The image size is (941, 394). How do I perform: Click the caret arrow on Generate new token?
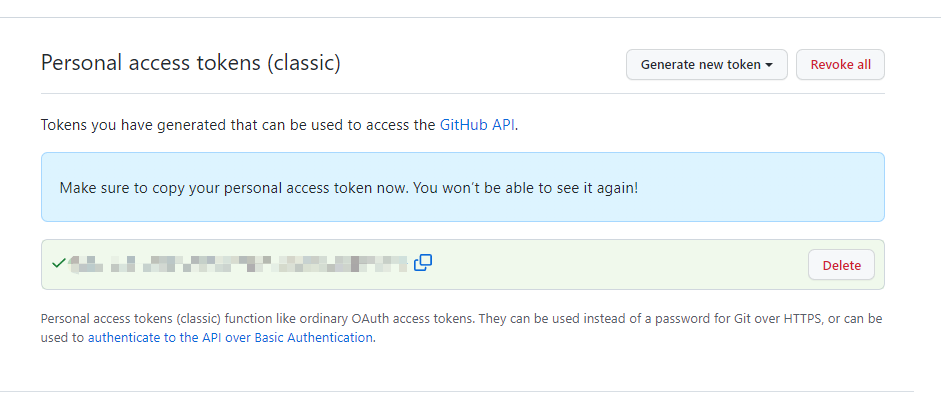[768, 65]
